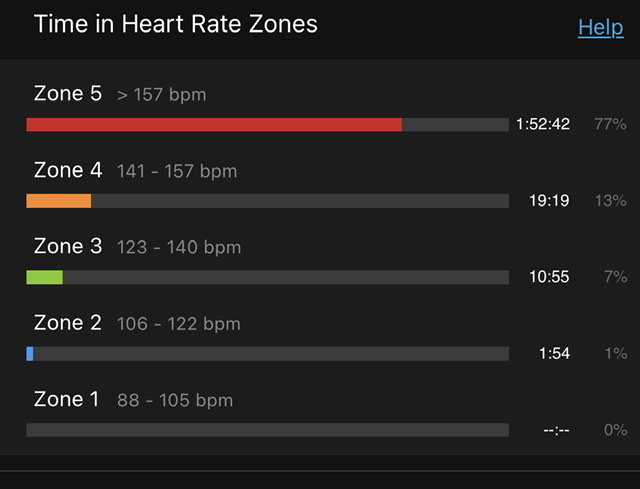Select the Zone 5 label
Image resolution: width=640 pixels, height=489 pixels.
point(68,93)
